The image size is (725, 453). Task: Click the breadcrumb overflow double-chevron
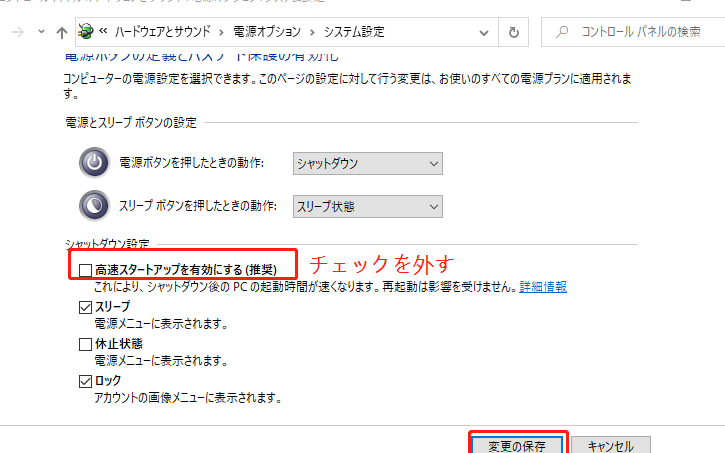103,32
